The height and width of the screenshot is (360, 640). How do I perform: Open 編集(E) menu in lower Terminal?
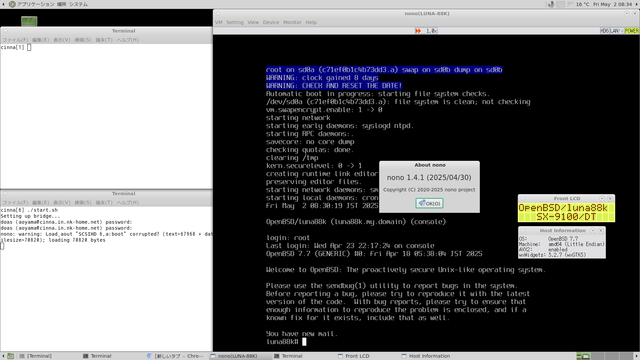[x=40, y=203]
